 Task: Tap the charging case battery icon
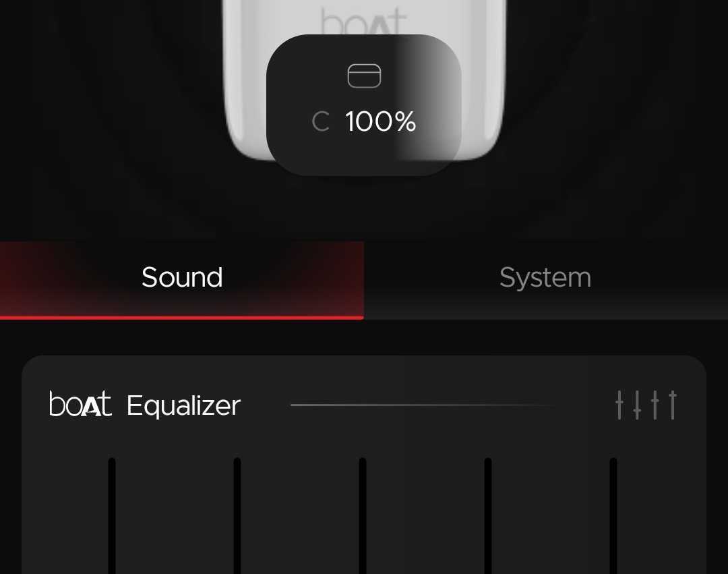(x=365, y=76)
